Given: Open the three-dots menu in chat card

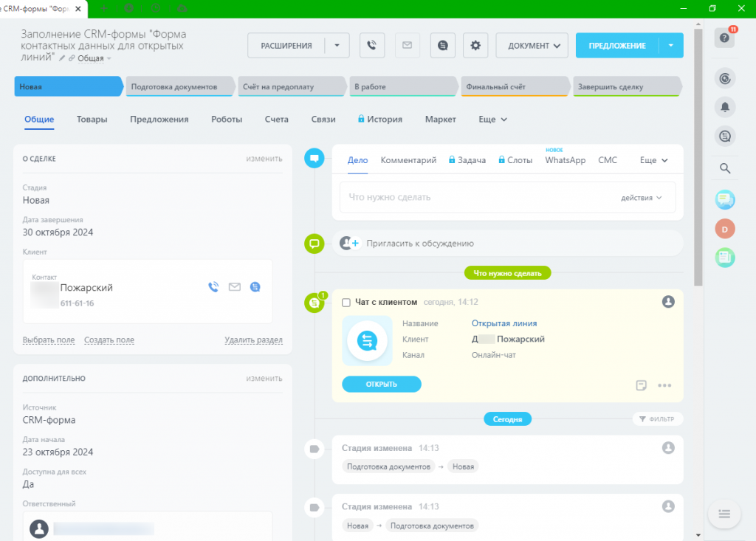Looking at the screenshot, I should [664, 385].
